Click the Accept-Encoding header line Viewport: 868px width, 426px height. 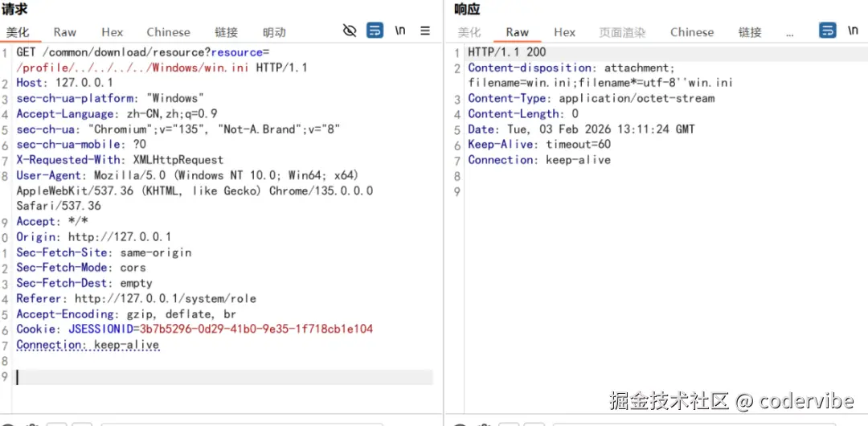(126, 314)
